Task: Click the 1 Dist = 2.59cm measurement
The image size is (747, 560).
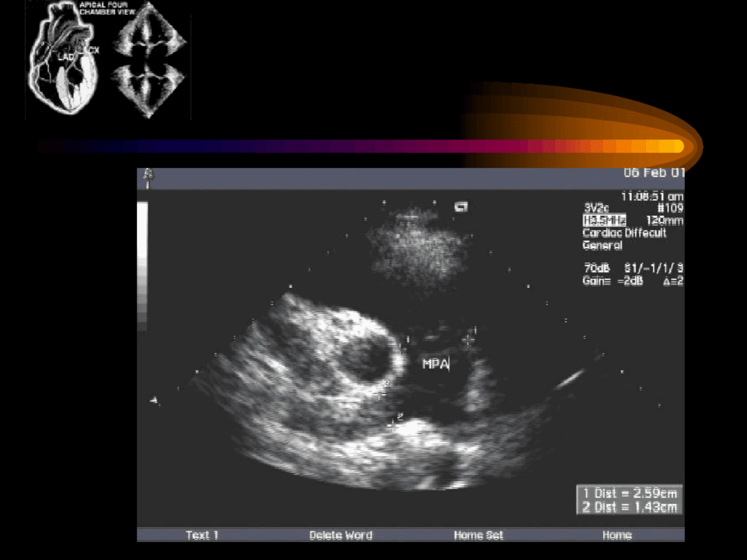Action: pos(629,493)
